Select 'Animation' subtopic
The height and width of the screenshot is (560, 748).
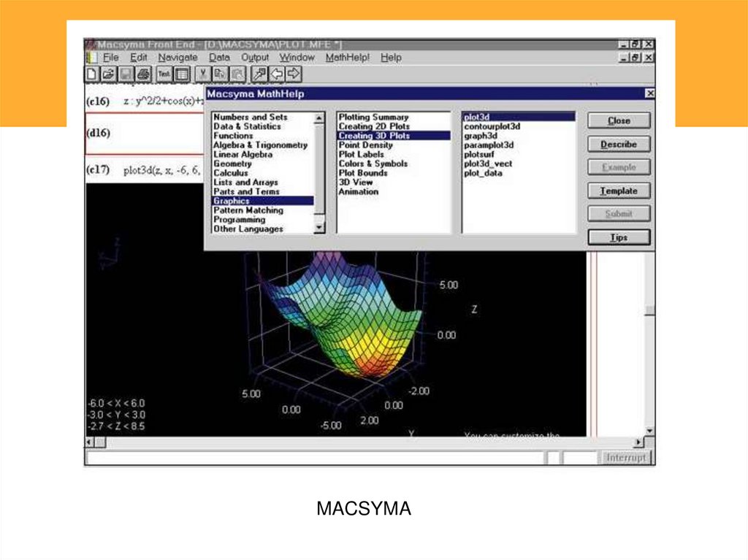pyautogui.click(x=358, y=191)
